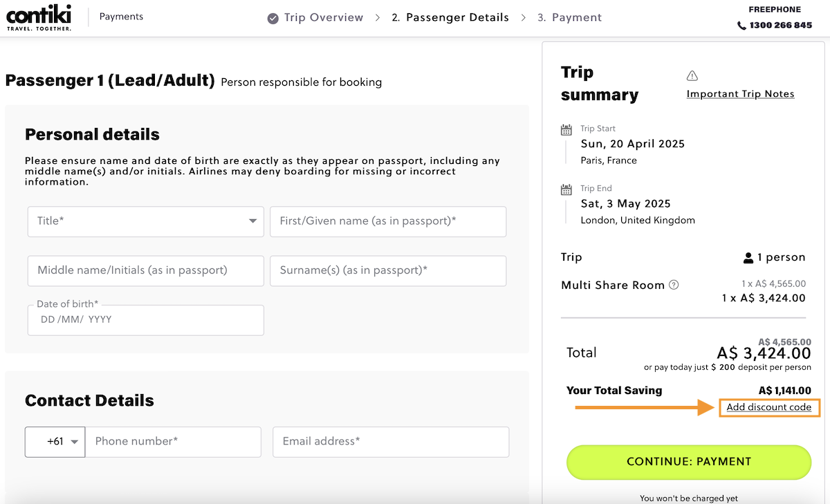Click the Passenger Details step label
The image size is (830, 504).
click(x=450, y=17)
